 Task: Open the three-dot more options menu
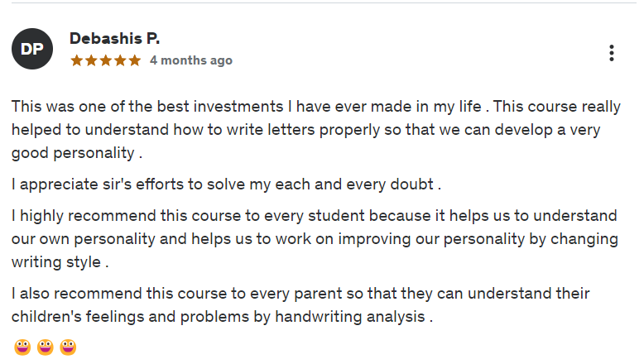click(x=611, y=53)
